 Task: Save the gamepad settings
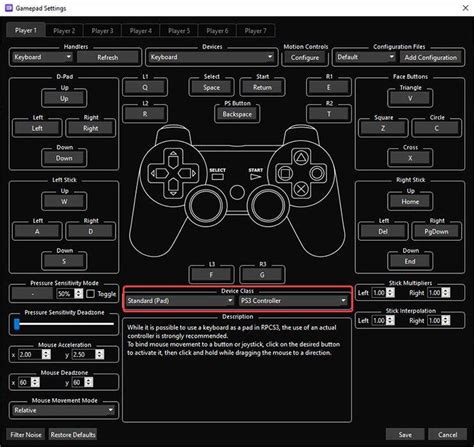click(x=405, y=435)
